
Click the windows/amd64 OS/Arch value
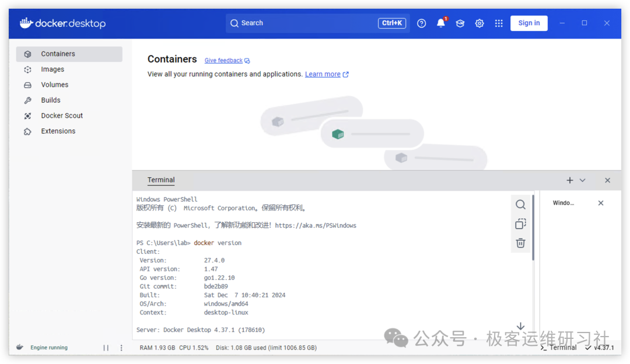click(226, 304)
